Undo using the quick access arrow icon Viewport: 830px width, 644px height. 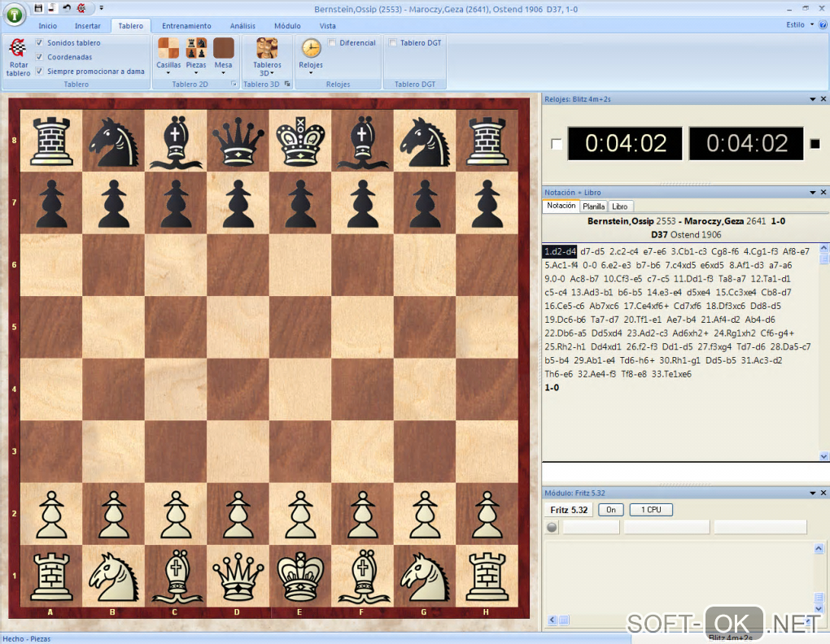[67, 8]
